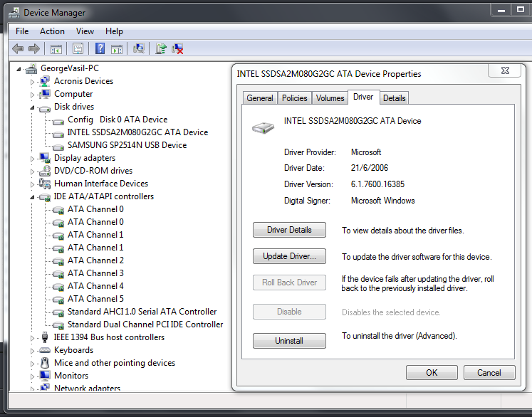This screenshot has width=532, height=417.
Task: Click the Uninstall button
Action: 289,341
